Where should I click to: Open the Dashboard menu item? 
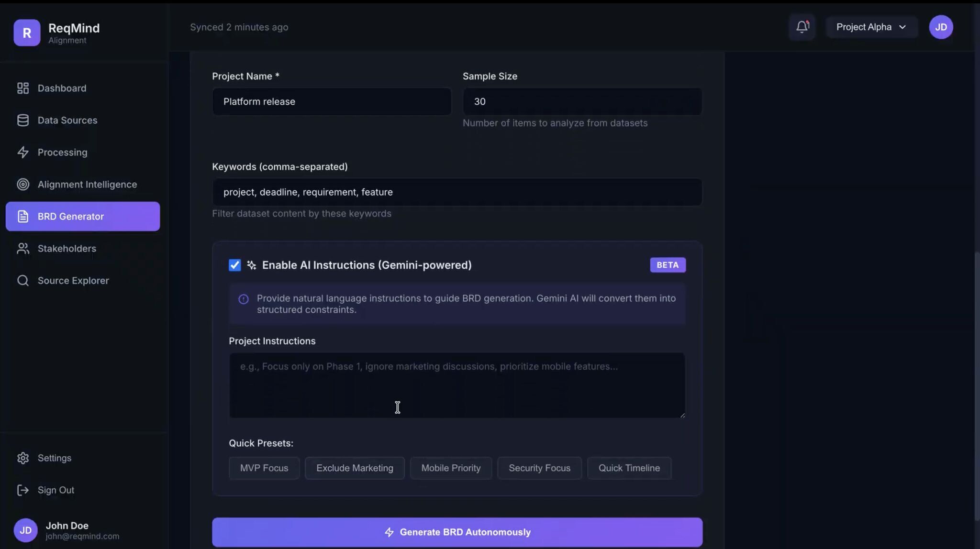click(83, 88)
